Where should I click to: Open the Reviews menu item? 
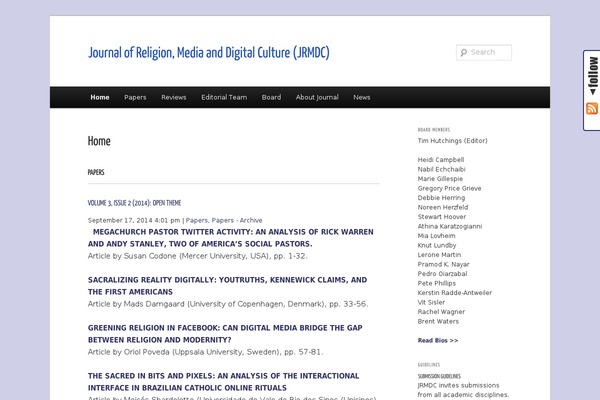[x=174, y=97]
